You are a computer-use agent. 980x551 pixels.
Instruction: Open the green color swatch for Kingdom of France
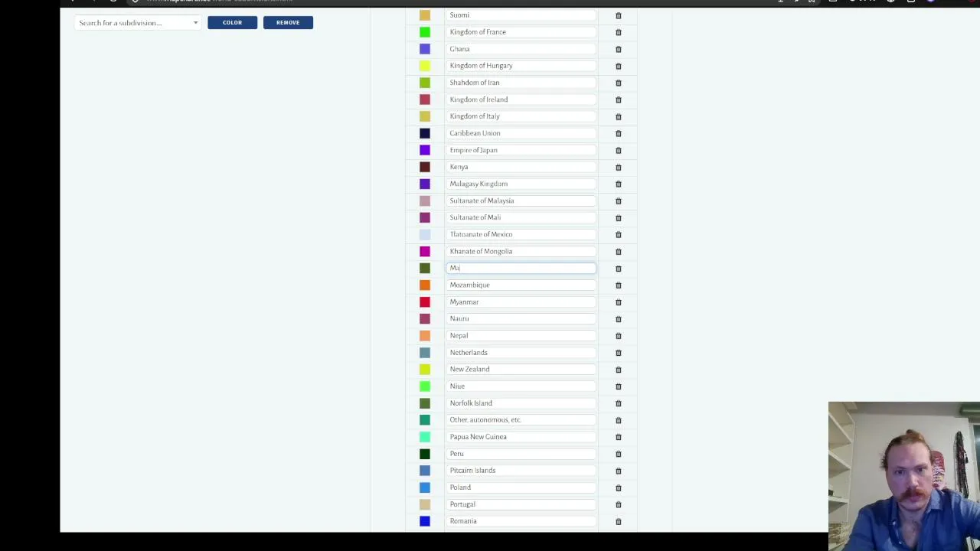425,32
